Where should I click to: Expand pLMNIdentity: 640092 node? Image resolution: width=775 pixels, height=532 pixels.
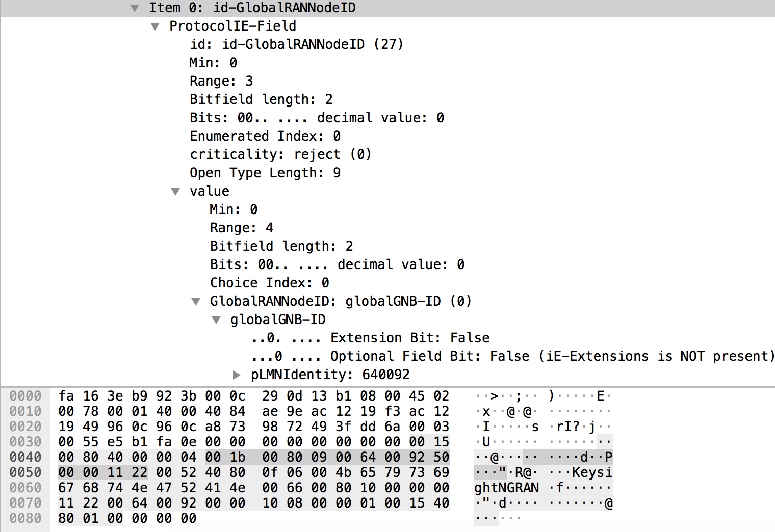point(237,375)
